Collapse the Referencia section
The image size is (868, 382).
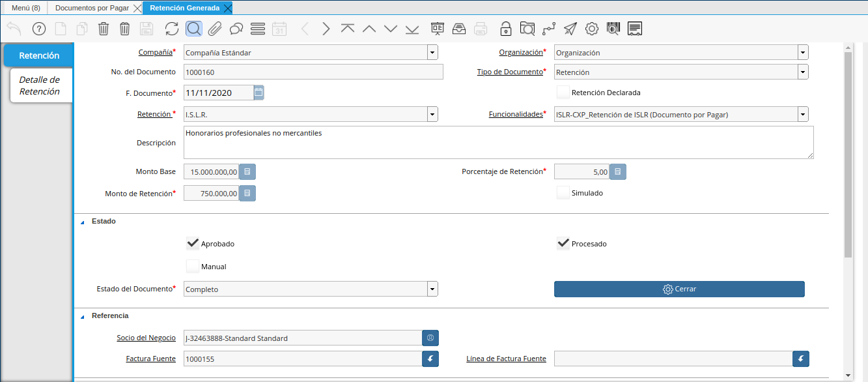[x=83, y=316]
